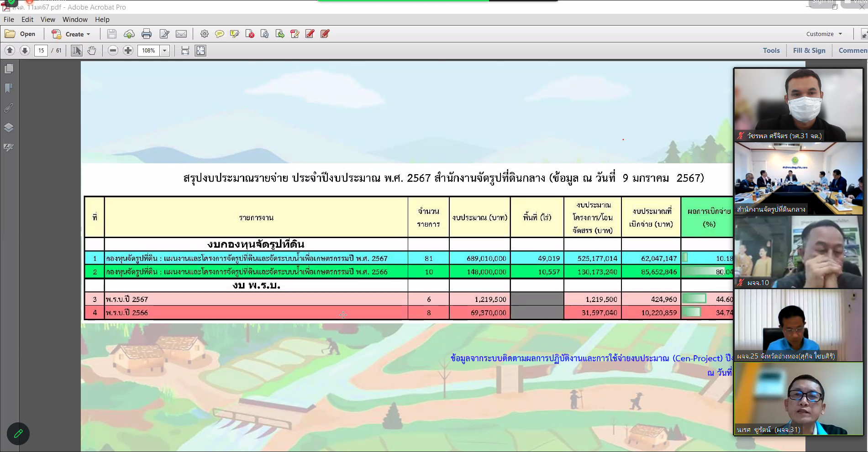868x452 pixels.
Task: Open the Help menu
Action: 102,19
